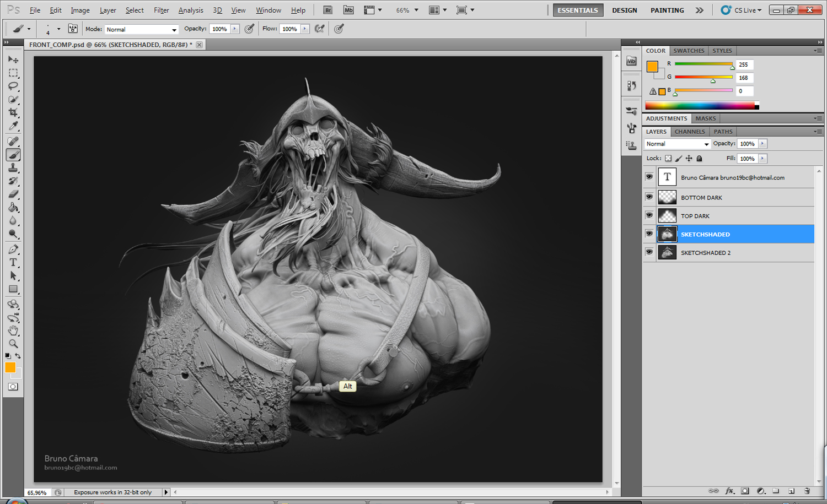Open the layer Opacity slider arrow

tap(762, 144)
